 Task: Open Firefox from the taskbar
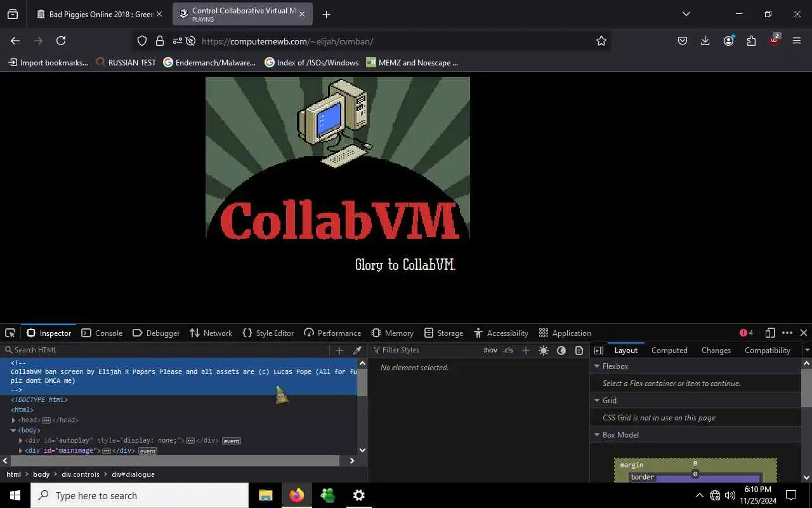[x=297, y=495]
